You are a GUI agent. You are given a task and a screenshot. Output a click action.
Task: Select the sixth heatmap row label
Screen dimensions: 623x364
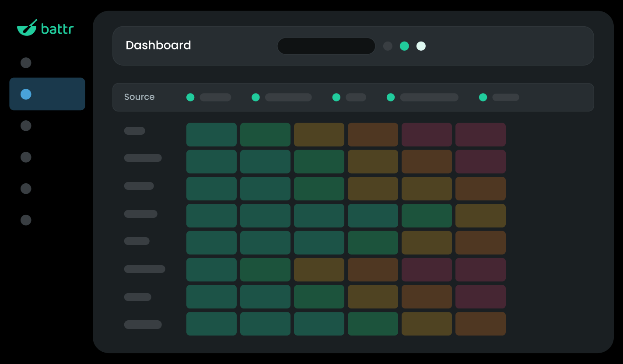145,269
